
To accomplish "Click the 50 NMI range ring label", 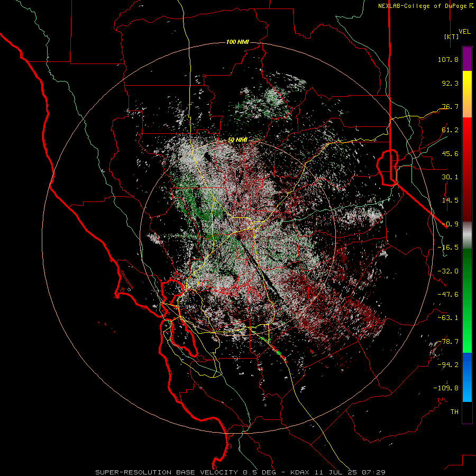I will (x=237, y=140).
